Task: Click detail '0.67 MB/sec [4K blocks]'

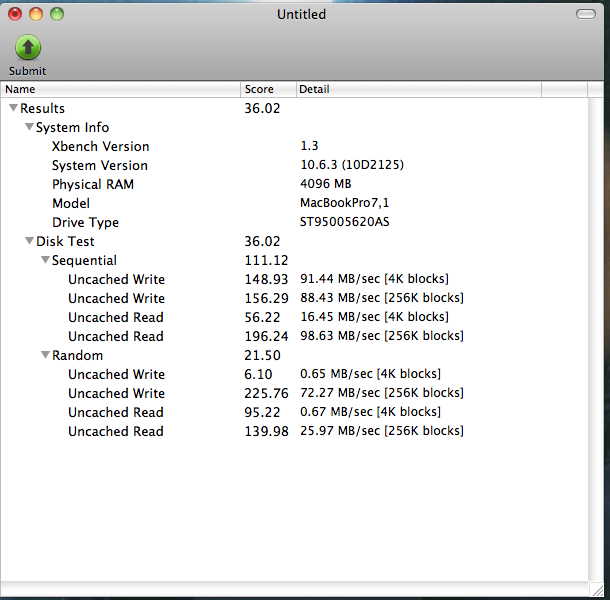Action: click(370, 412)
